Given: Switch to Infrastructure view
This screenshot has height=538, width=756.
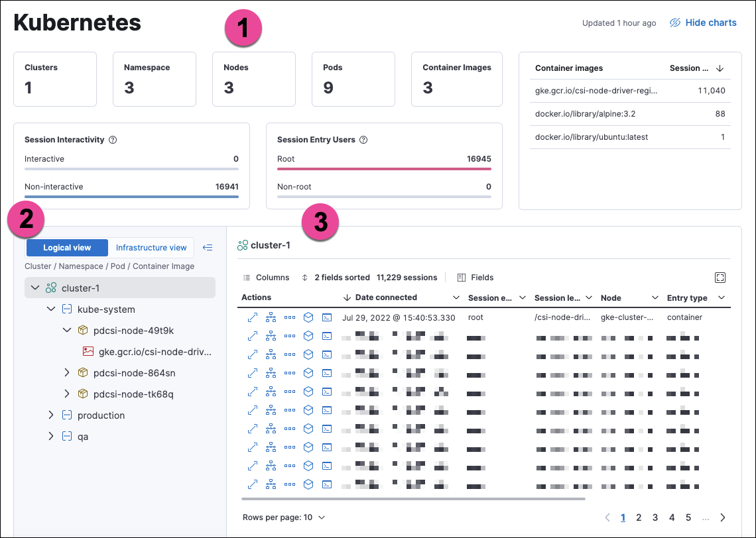Looking at the screenshot, I should (x=151, y=247).
